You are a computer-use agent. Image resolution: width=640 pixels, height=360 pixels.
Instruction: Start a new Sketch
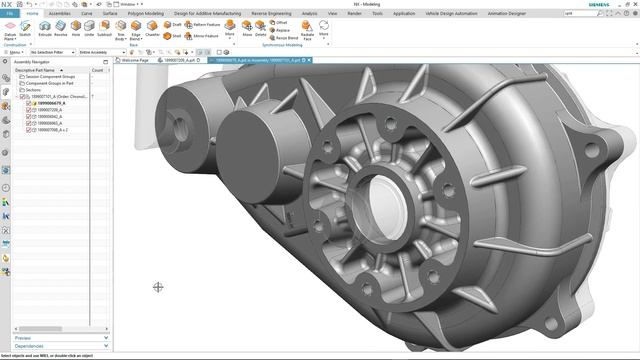pyautogui.click(x=25, y=29)
